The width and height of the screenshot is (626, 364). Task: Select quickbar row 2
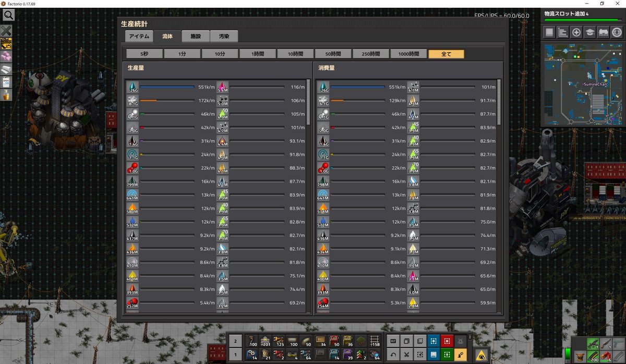point(236,342)
